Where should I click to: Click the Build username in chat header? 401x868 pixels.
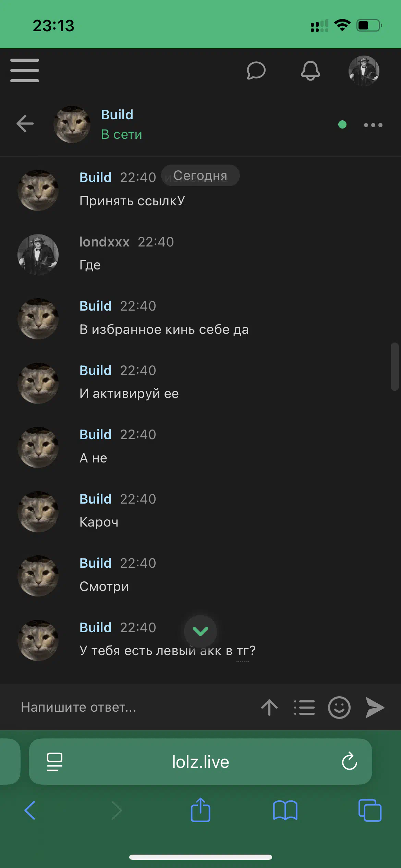(x=117, y=114)
